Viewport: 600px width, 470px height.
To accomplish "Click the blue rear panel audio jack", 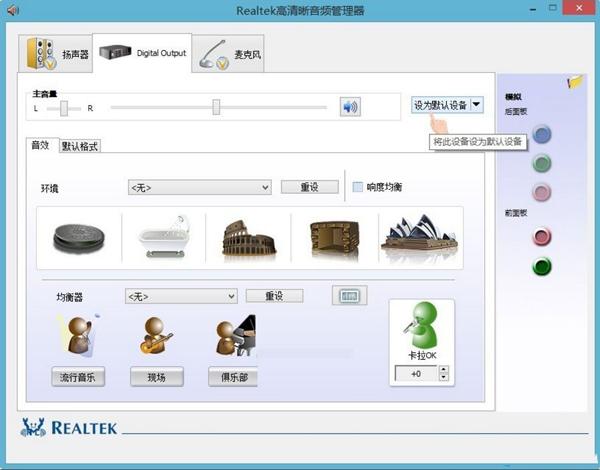I will [x=542, y=135].
